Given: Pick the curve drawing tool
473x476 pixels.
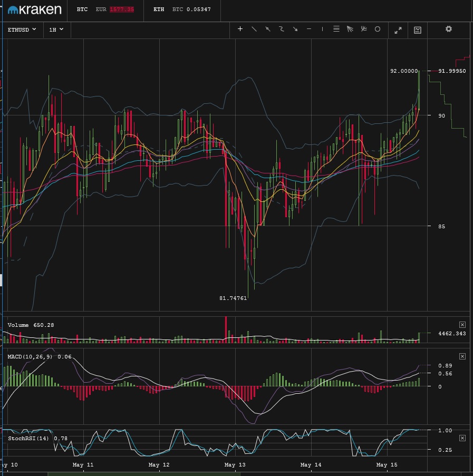Looking at the screenshot, I should pos(281,30).
